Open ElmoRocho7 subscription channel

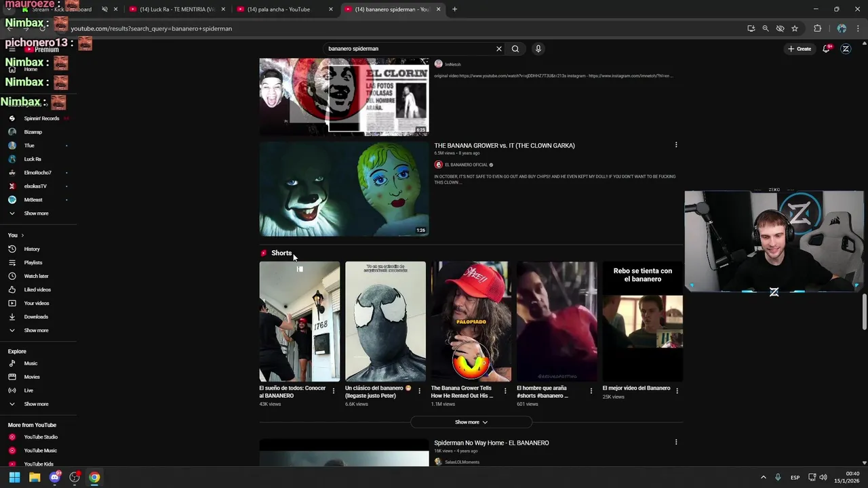[37, 173]
